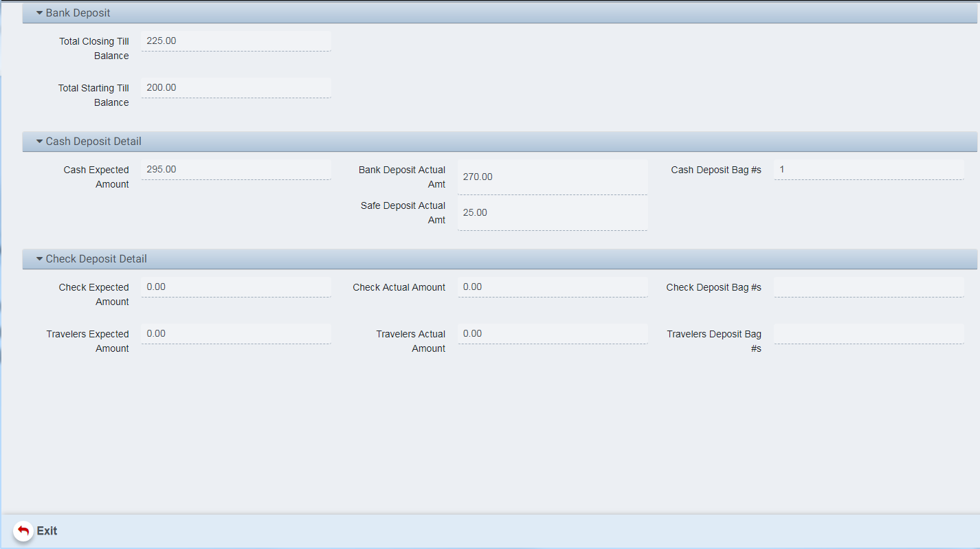Select the Check Actual Amount field

pyautogui.click(x=552, y=287)
